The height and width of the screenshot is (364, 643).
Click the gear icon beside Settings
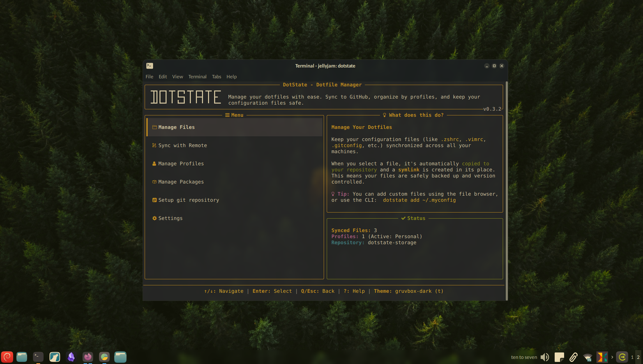[154, 218]
